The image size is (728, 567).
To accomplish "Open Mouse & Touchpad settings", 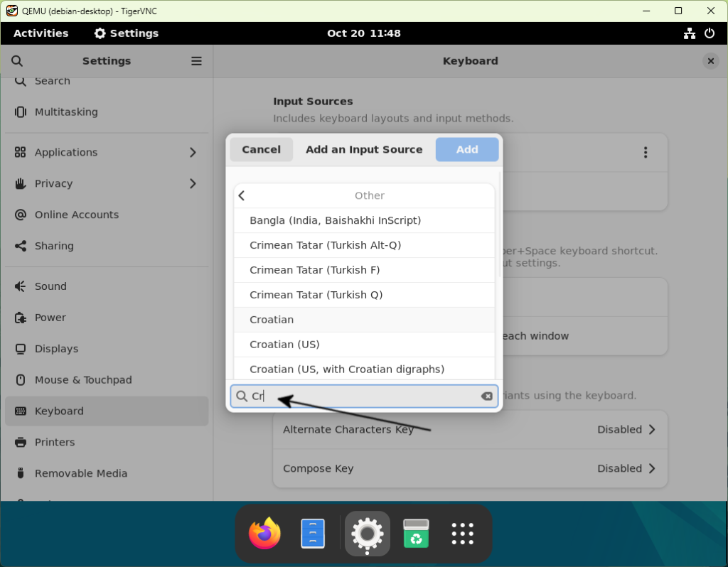I will 83,380.
